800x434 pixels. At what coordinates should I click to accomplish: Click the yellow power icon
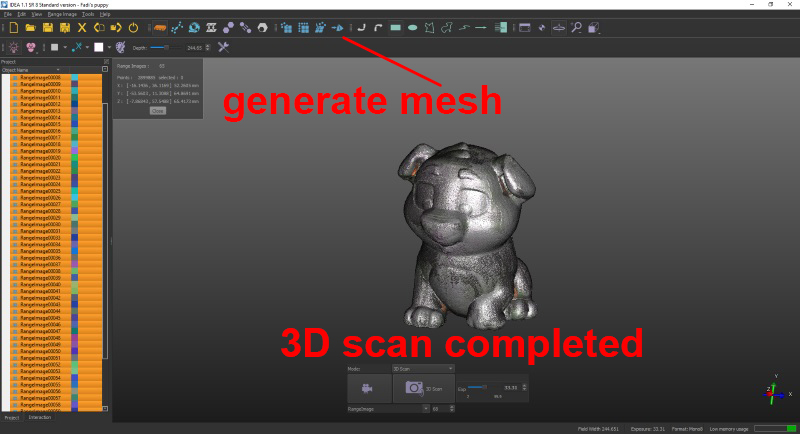coord(133,28)
